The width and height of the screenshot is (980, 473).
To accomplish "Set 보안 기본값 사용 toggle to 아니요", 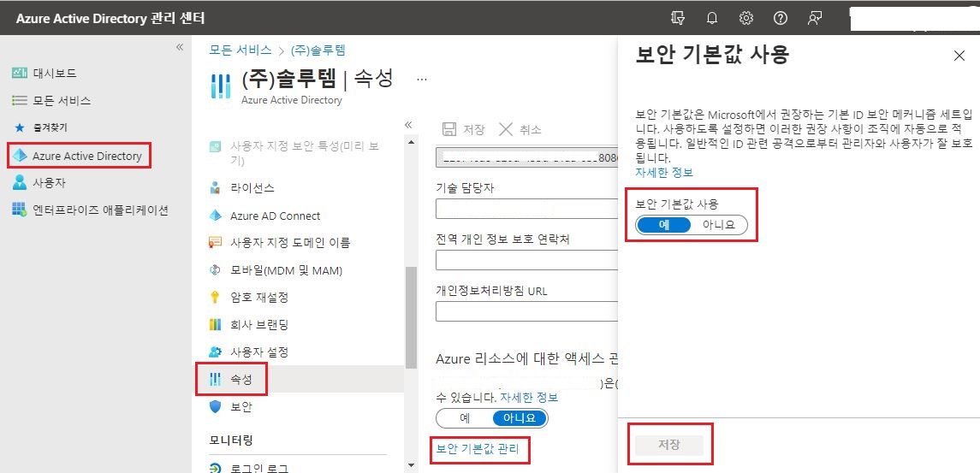I will [x=718, y=225].
